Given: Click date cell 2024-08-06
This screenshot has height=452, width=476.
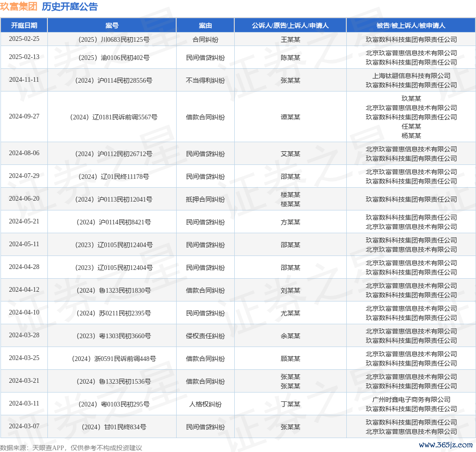Looking at the screenshot, I should (x=24, y=153).
